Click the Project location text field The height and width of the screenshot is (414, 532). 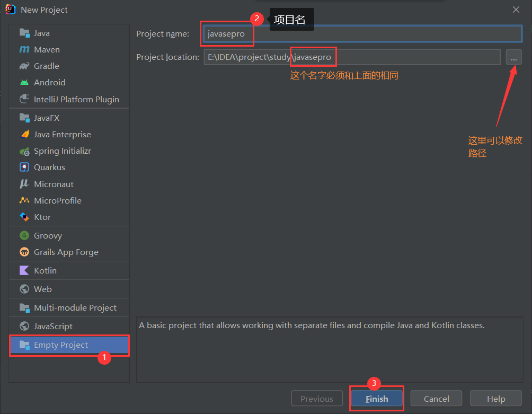(x=352, y=57)
